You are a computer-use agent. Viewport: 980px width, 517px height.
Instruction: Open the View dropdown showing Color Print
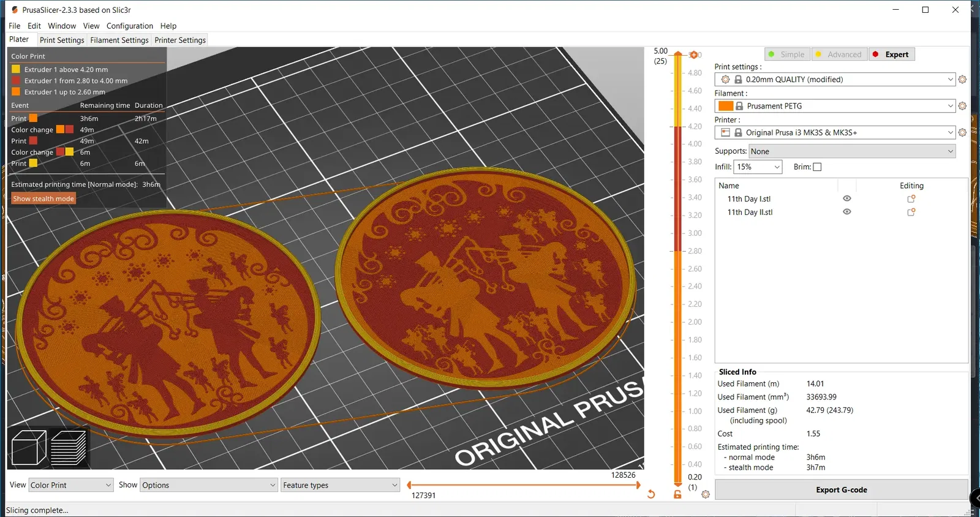click(71, 485)
